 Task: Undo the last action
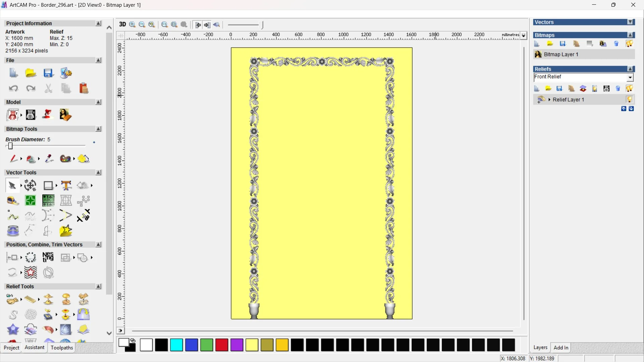click(x=13, y=88)
